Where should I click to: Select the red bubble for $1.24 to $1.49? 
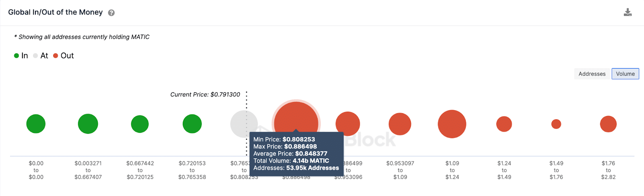pos(504,124)
